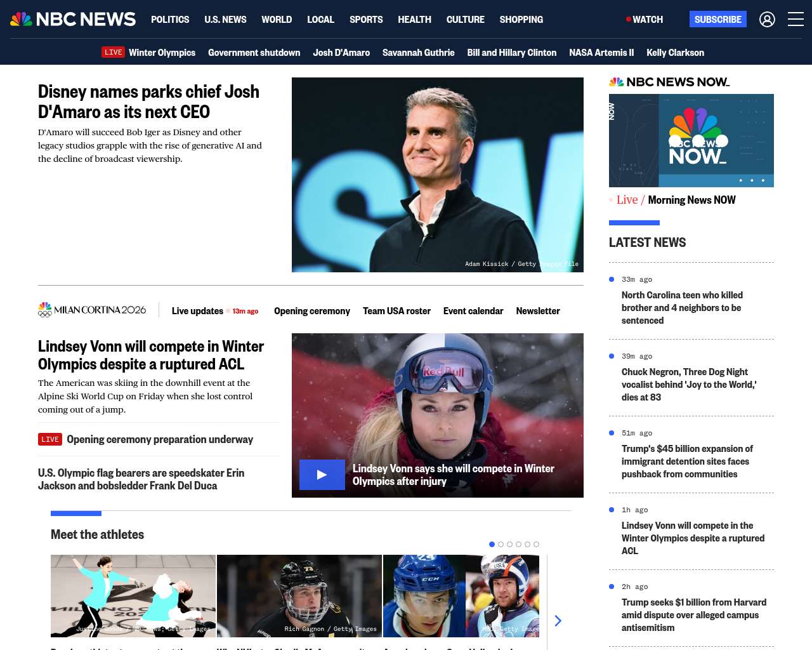Image resolution: width=812 pixels, height=650 pixels.
Task: Click the red LIVE badge for Winter Olympics
Action: click(x=114, y=52)
